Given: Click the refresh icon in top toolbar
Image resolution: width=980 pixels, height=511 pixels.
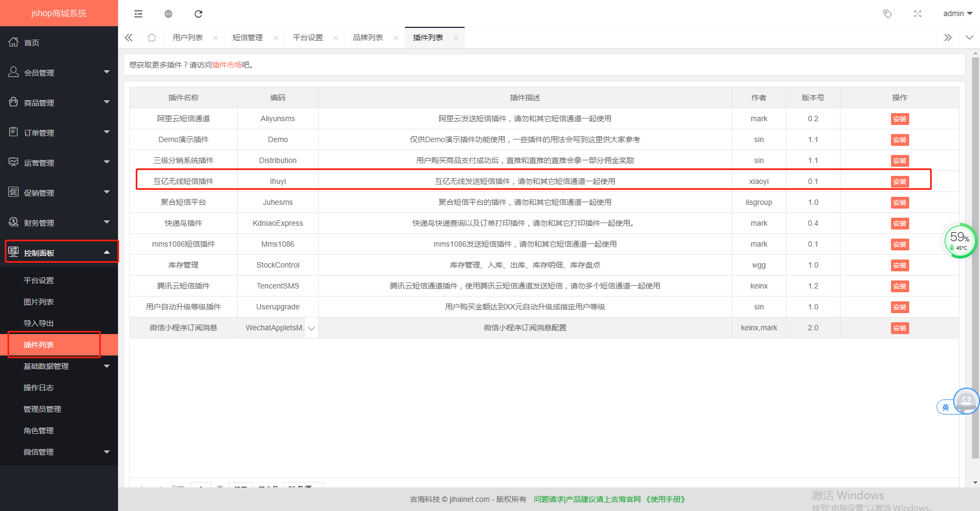Looking at the screenshot, I should click(x=198, y=14).
